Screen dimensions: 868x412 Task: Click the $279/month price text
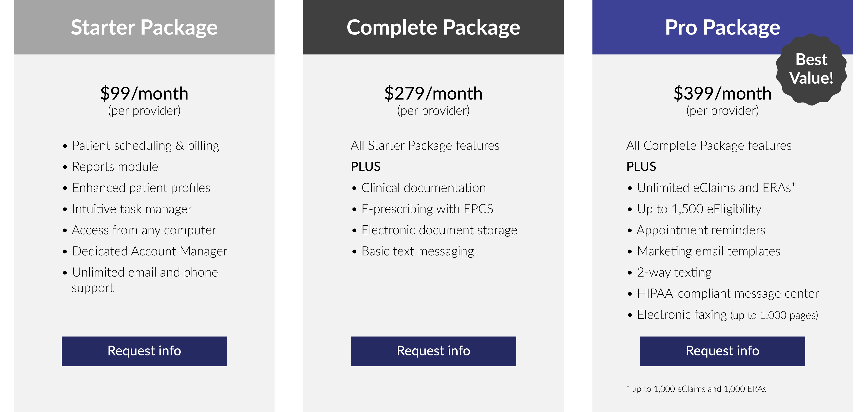pos(433,93)
